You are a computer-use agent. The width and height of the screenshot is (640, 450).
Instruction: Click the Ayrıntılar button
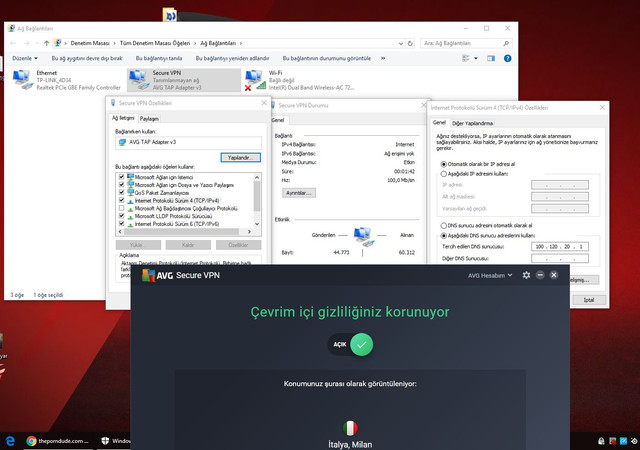coord(298,193)
